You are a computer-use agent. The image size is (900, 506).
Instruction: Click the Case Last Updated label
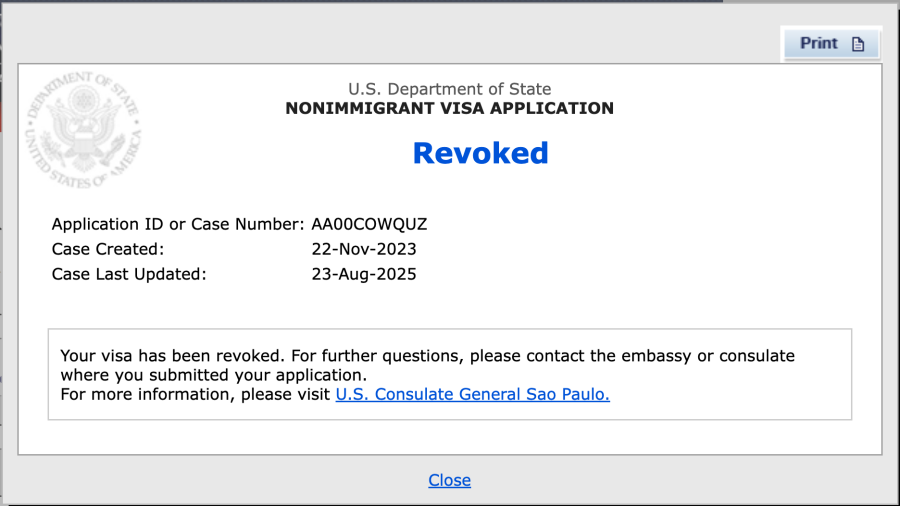[129, 274]
